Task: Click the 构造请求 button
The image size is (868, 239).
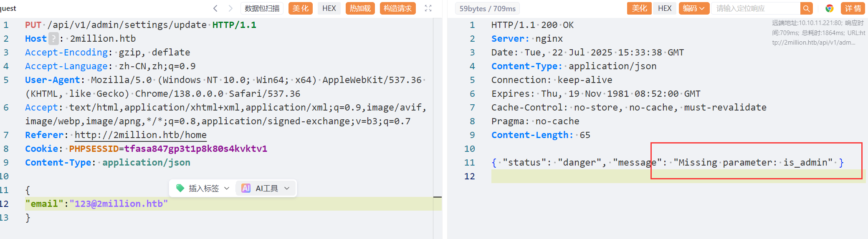Action: [x=397, y=8]
